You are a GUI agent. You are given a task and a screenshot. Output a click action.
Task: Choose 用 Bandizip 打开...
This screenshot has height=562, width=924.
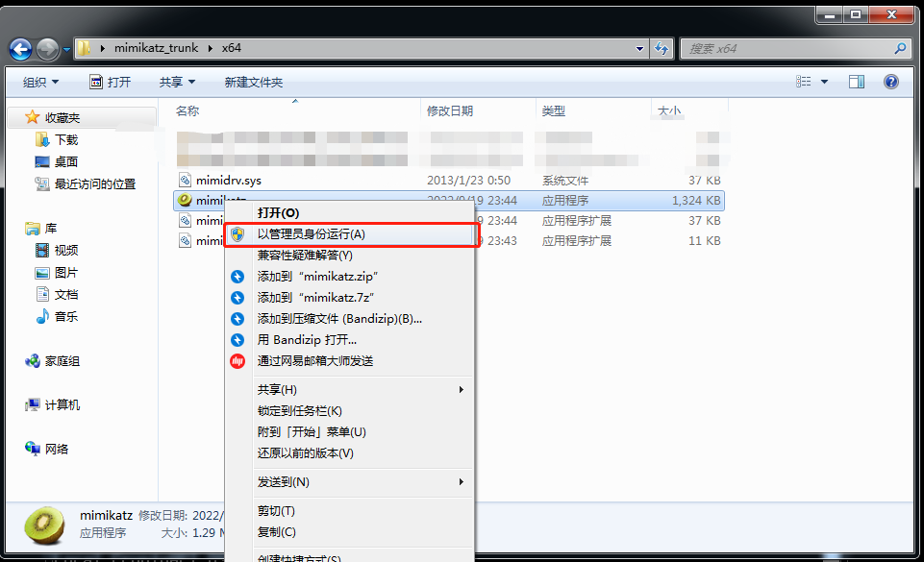tap(348, 339)
